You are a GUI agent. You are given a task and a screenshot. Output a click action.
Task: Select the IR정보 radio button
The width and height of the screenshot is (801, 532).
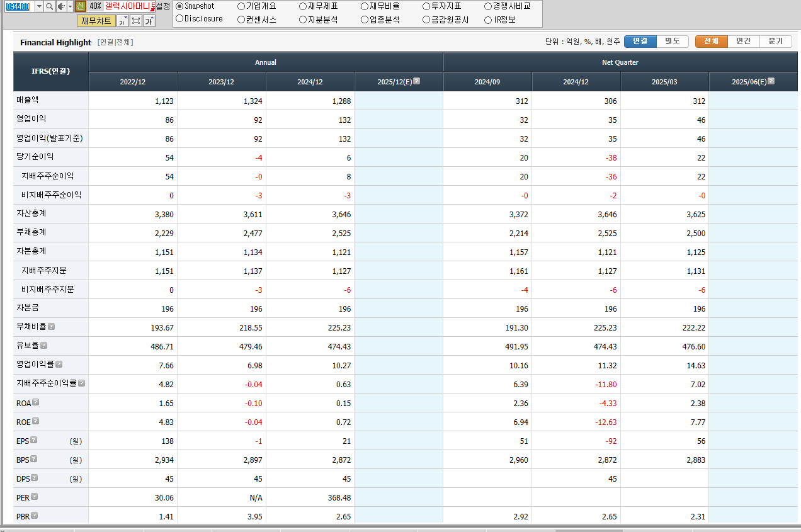(488, 20)
